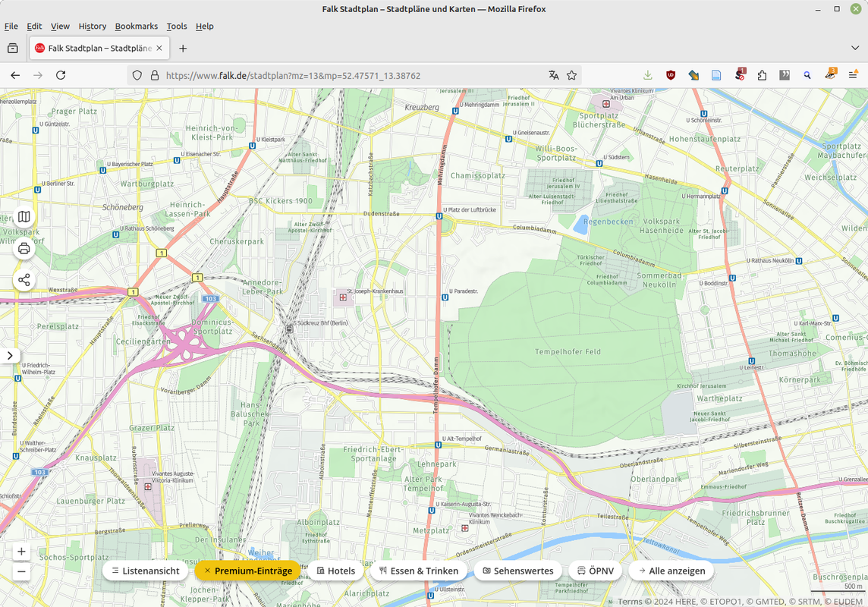The height and width of the screenshot is (607, 868).
Task: Deselect the Premium-Einträge filter
Action: pos(247,571)
